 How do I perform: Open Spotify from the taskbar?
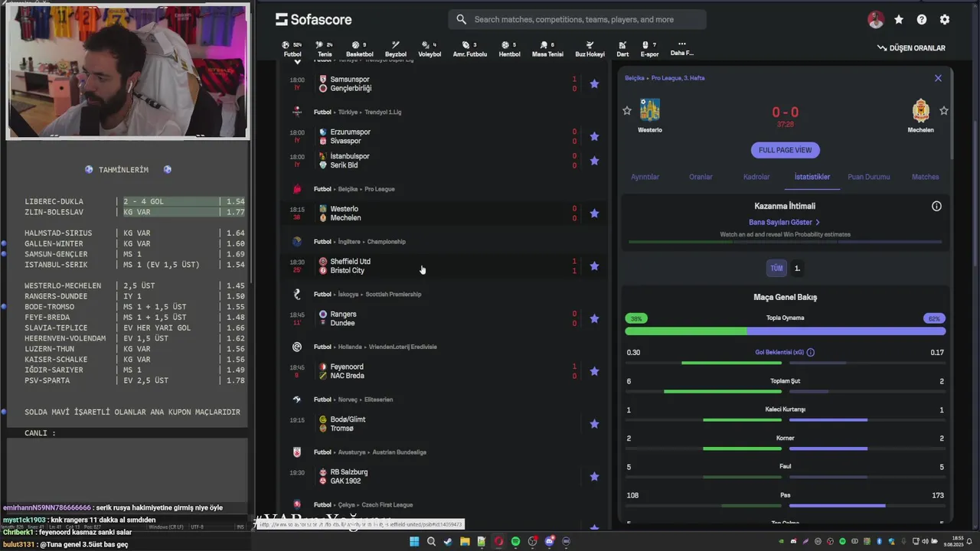[x=515, y=542]
